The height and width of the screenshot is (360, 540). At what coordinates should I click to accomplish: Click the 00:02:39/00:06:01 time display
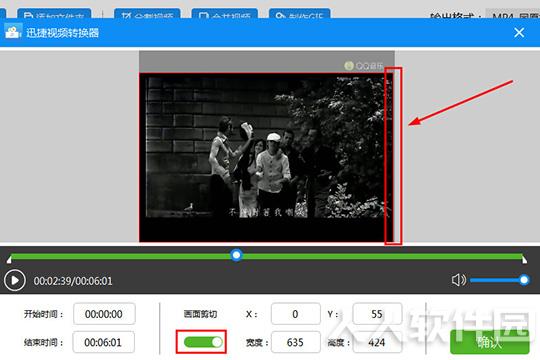(x=73, y=281)
